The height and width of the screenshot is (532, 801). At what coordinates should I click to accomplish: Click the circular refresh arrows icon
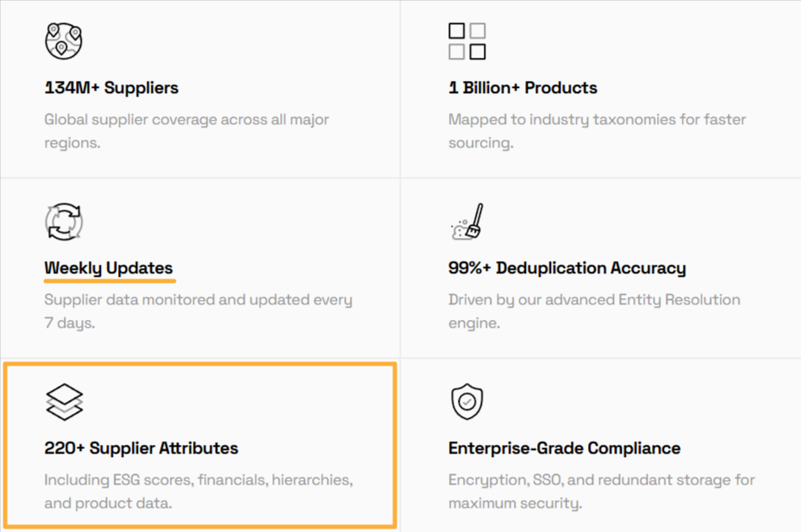point(63,222)
